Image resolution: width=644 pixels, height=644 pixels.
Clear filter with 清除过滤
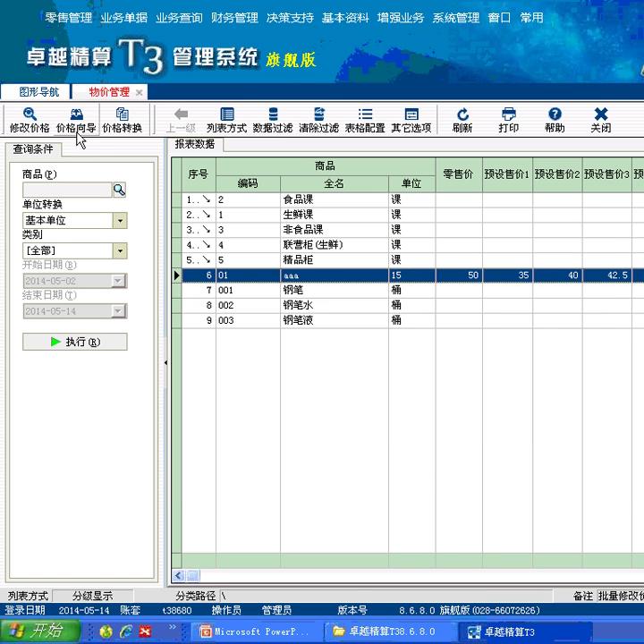[x=318, y=121]
